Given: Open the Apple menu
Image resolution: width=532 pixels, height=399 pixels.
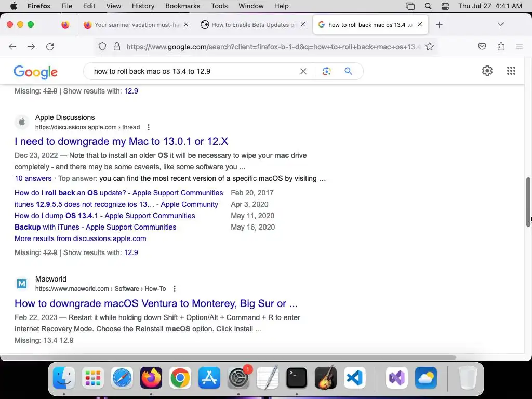Looking at the screenshot, I should (14, 6).
